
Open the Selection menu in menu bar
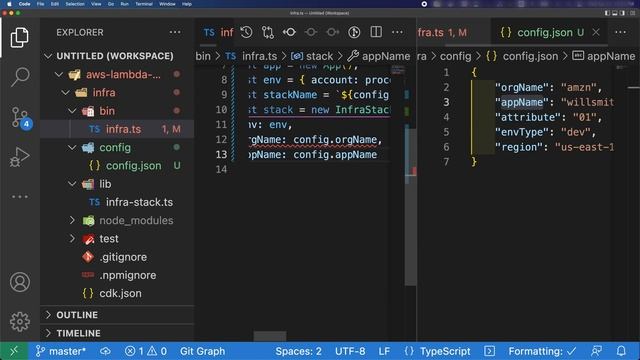click(75, 4)
